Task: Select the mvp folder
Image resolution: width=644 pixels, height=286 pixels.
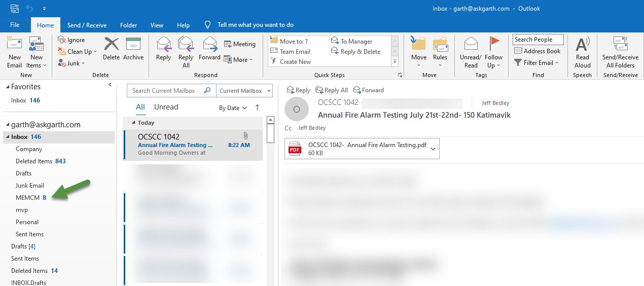Action: coord(22,210)
